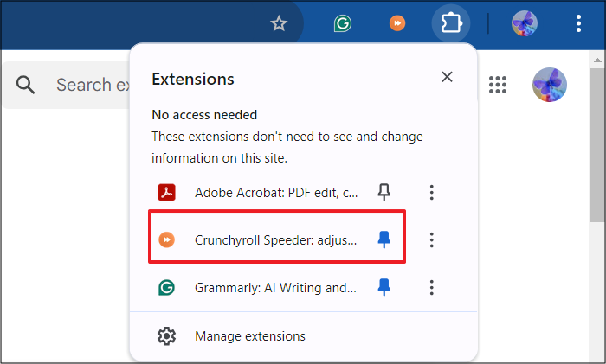
Task: Open more options for Adobe Acrobat
Action: 431,192
